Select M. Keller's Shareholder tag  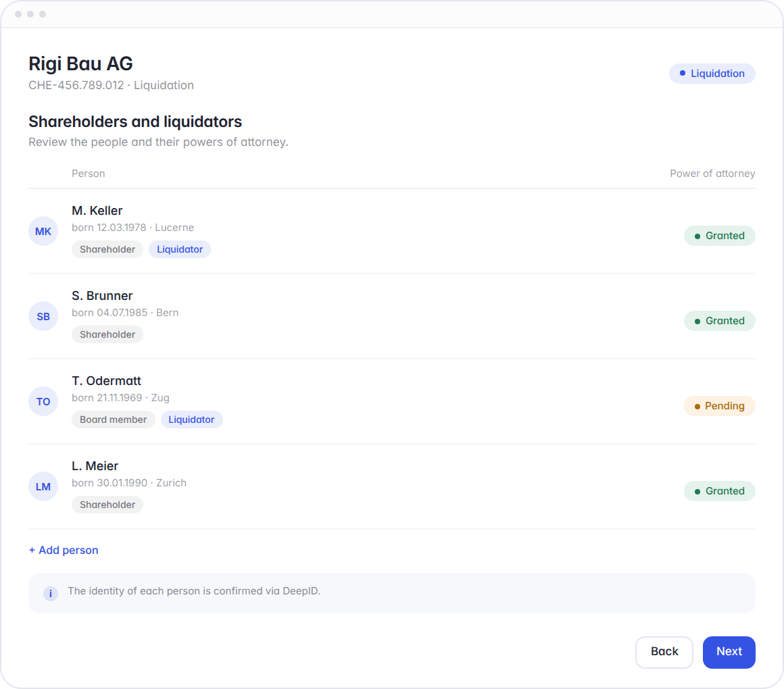click(x=107, y=249)
